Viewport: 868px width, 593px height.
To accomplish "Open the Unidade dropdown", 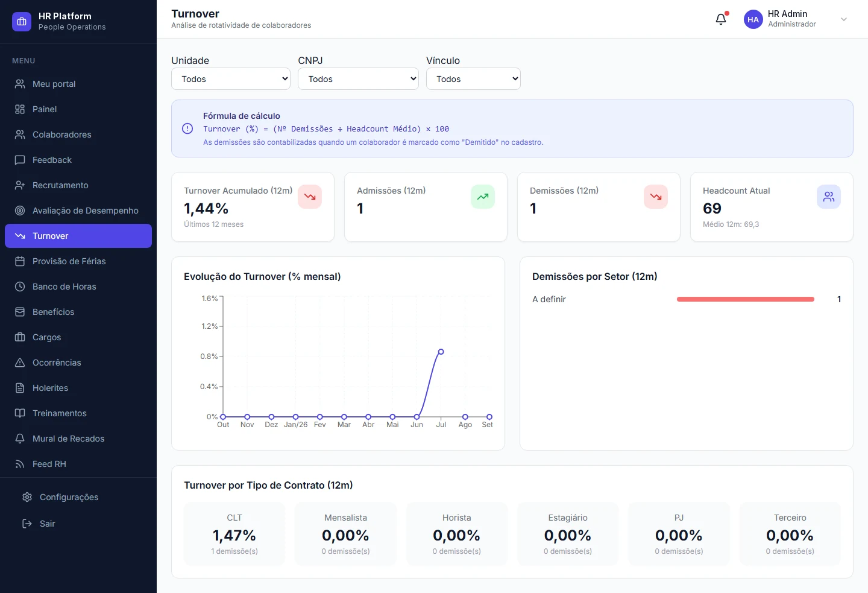I will [x=231, y=79].
